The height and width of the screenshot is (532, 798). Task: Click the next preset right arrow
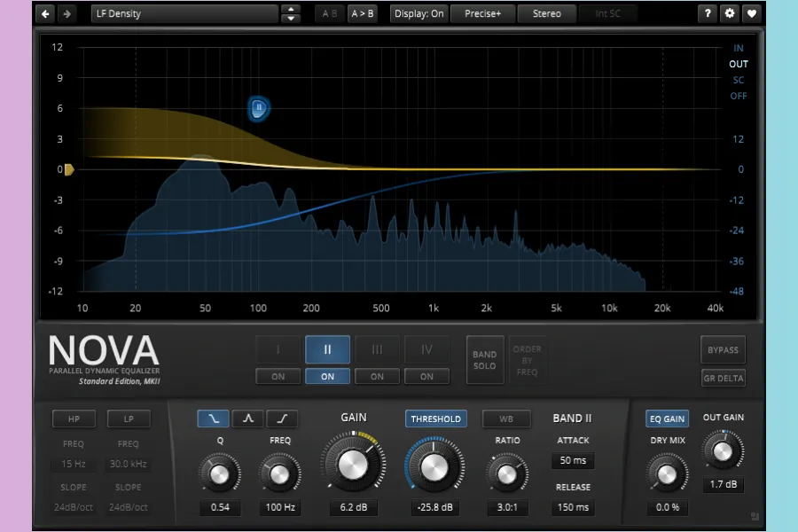tap(67, 14)
